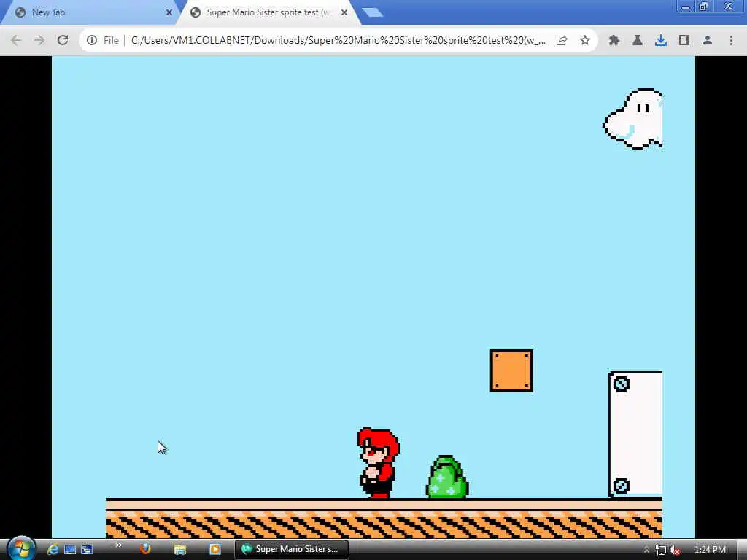Open the file site info icon
The height and width of the screenshot is (560, 747).
coord(91,41)
